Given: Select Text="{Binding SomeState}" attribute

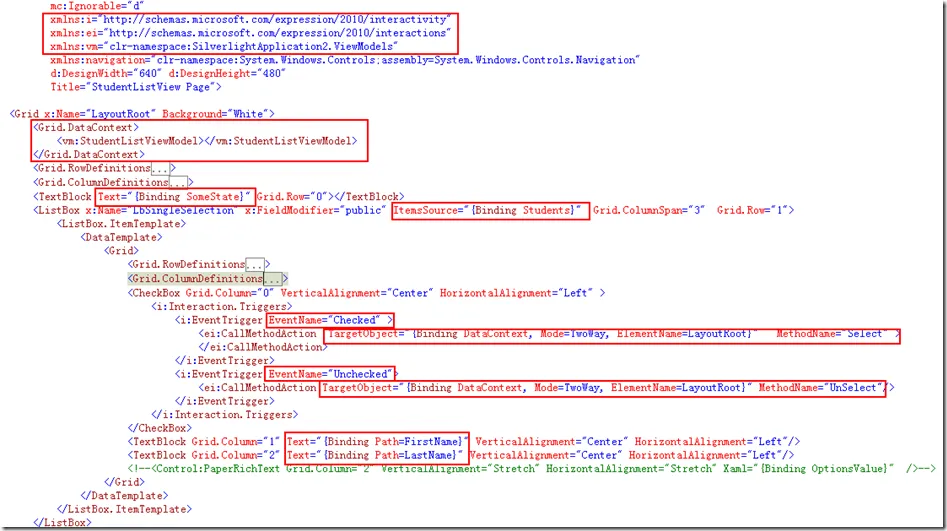Looking at the screenshot, I should pos(173,196).
